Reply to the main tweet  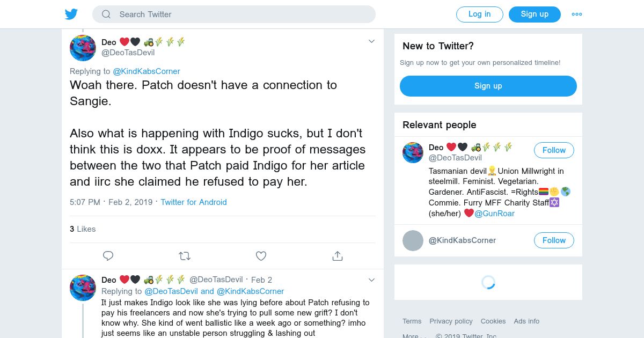tap(108, 256)
